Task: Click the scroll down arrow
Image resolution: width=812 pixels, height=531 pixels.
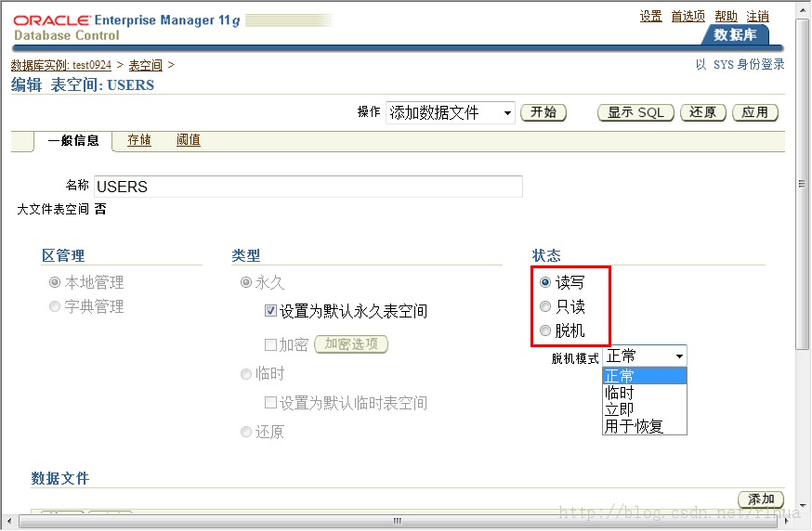Action: 802,506
